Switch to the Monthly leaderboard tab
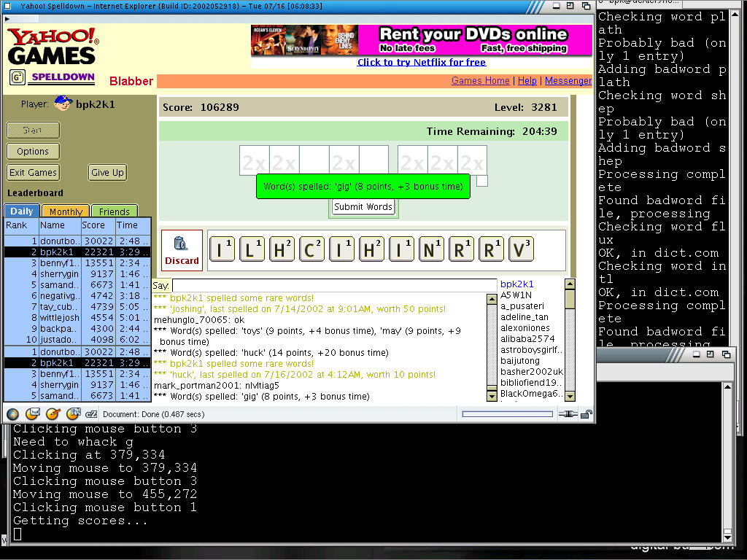The height and width of the screenshot is (560, 747). click(x=66, y=211)
